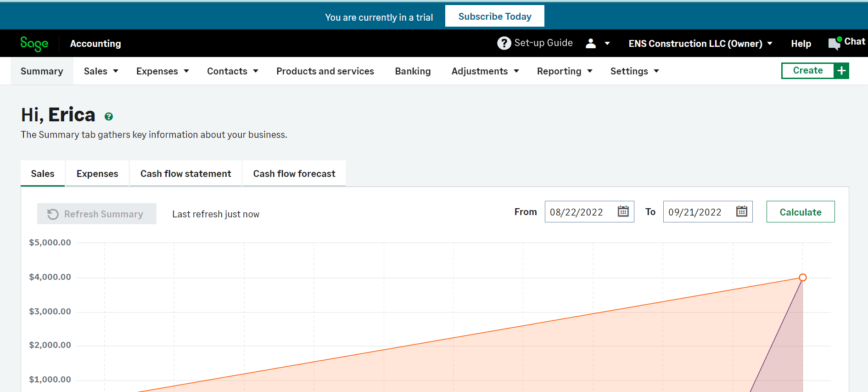Open the Help link in header

tap(801, 44)
